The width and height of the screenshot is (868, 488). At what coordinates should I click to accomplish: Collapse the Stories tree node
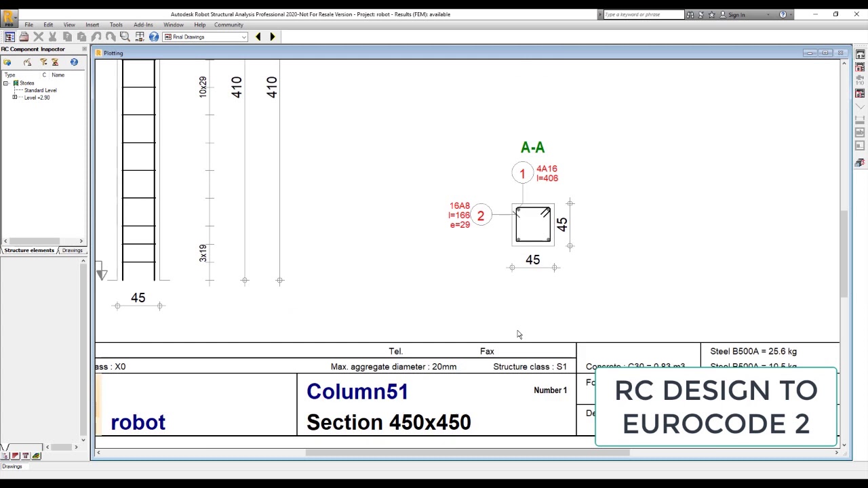tap(6, 83)
